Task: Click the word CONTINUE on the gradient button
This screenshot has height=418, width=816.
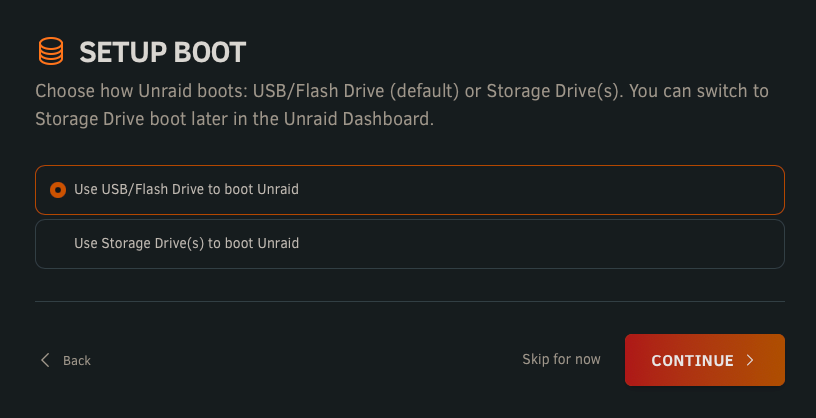Action: pyautogui.click(x=692, y=361)
